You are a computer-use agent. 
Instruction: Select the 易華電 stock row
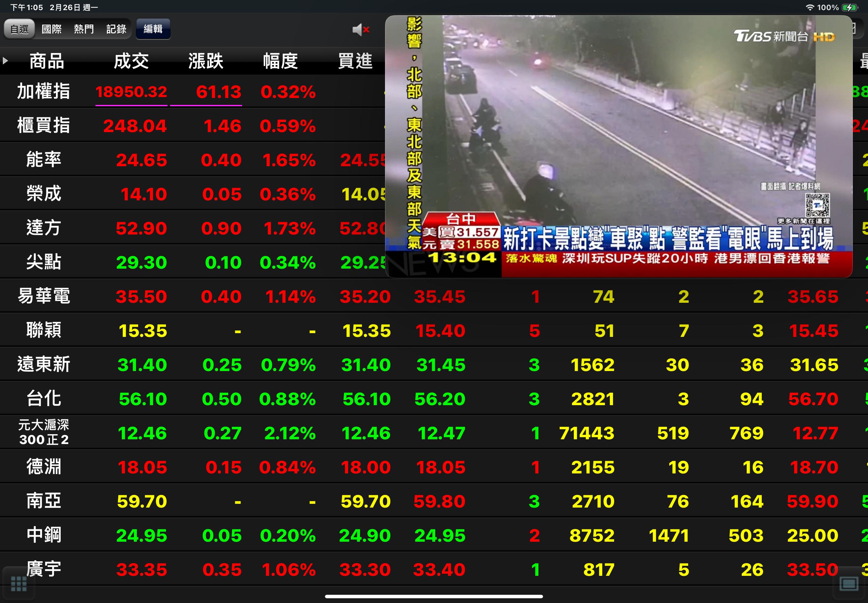pos(434,296)
